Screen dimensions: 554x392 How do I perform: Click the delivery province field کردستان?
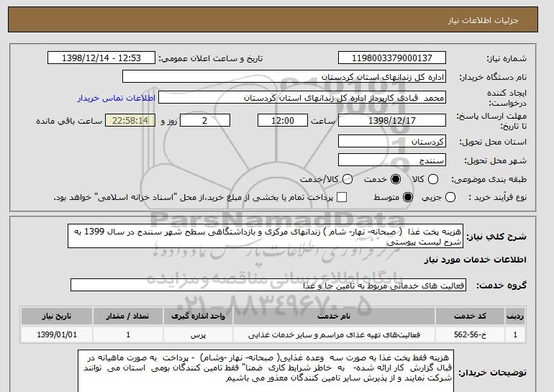click(x=392, y=141)
